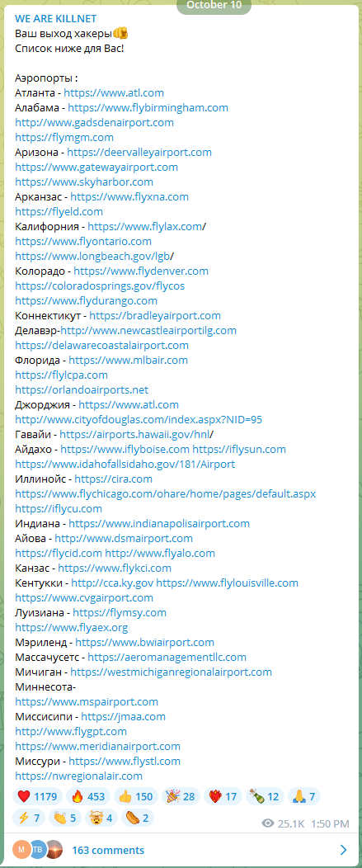Image resolution: width=362 pixels, height=868 pixels.
Task: Click the praying hands reaction with 7
Action: pyautogui.click(x=304, y=796)
